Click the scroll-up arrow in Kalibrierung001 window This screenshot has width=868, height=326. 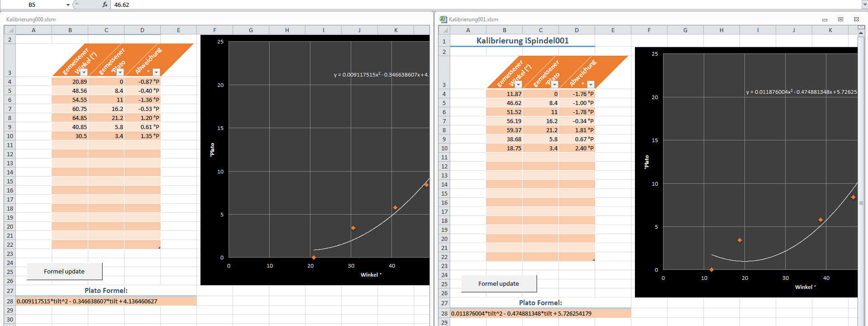point(861,33)
